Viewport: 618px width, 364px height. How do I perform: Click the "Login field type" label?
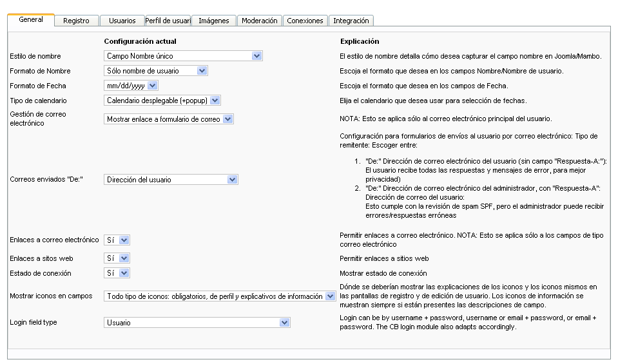coord(34,322)
